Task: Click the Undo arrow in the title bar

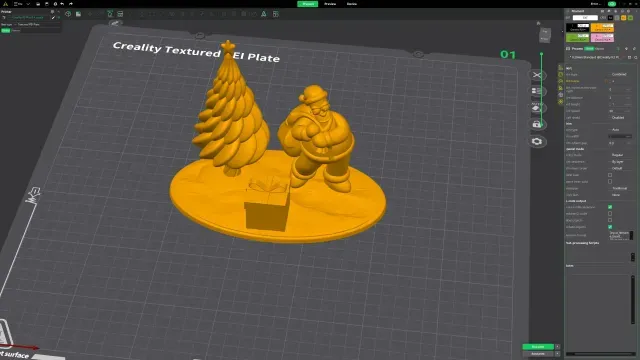Action: 62,4
